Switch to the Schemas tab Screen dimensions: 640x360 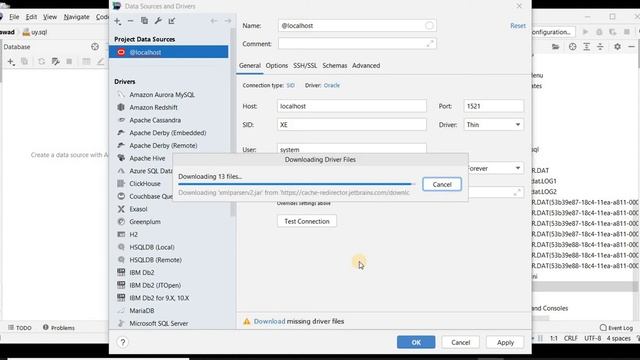point(335,65)
